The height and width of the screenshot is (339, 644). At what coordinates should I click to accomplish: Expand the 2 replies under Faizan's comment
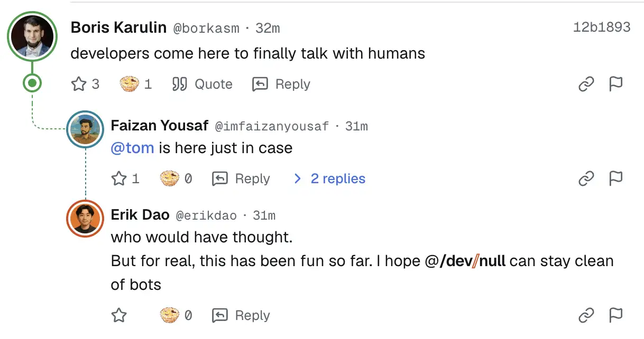[329, 178]
